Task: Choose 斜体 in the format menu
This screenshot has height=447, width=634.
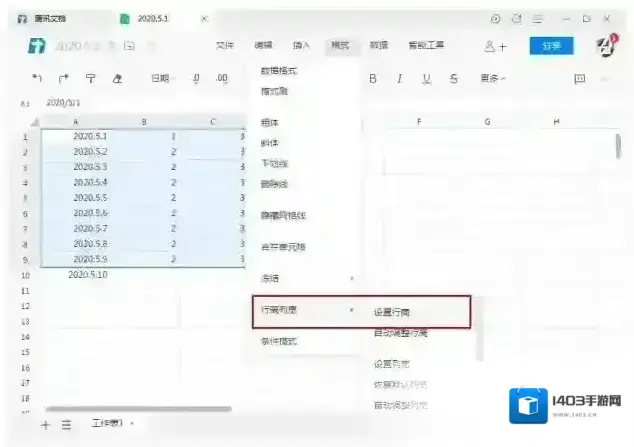Action: coord(270,143)
